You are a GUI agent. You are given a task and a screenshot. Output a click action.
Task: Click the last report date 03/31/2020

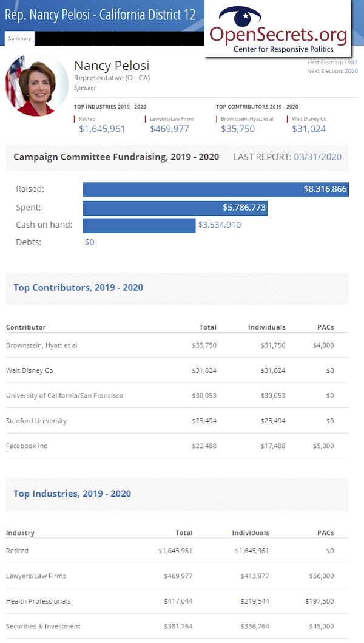pos(317,157)
